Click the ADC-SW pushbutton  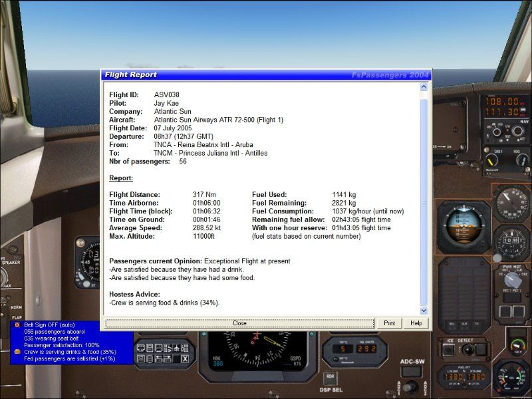[x=412, y=372]
